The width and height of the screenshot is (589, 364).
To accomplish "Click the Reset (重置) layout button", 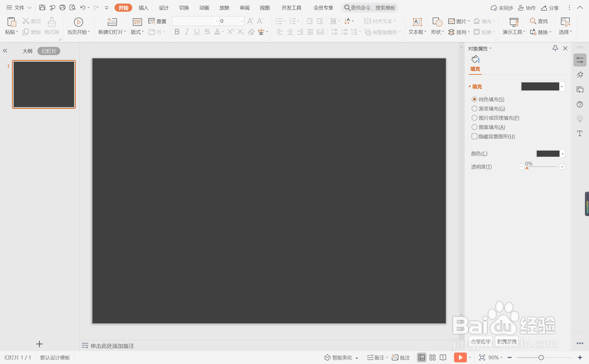I will pos(157,21).
